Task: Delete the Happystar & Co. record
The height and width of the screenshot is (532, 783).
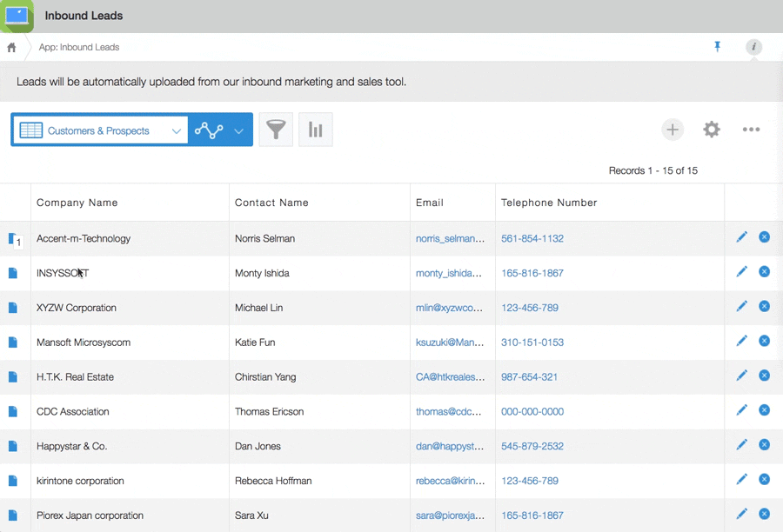Action: 764,445
